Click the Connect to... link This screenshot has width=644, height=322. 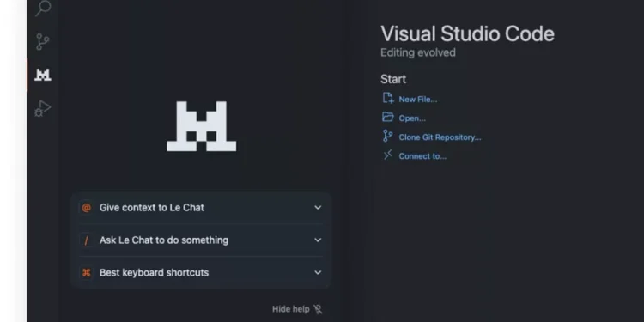point(422,156)
